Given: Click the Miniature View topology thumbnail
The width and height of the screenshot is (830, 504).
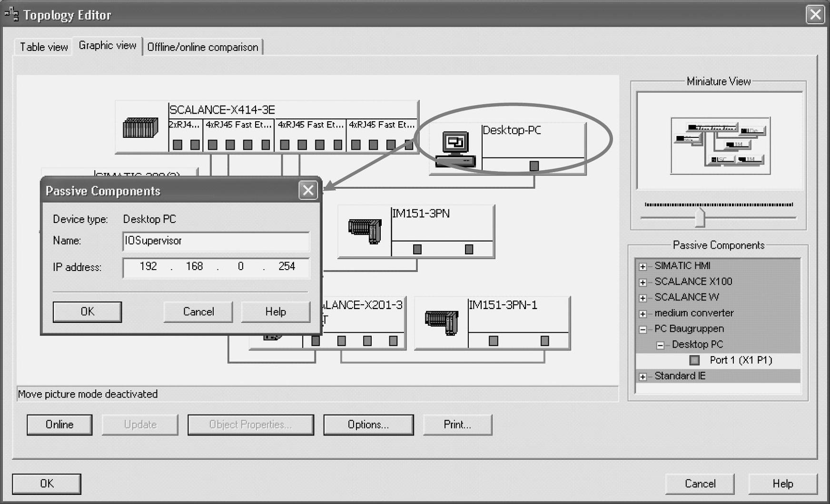Looking at the screenshot, I should (720, 145).
